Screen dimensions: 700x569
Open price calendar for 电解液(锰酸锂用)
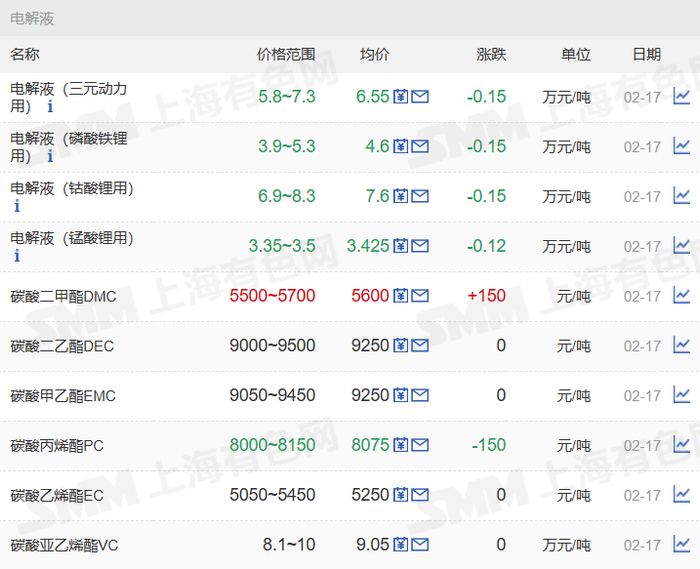400,246
